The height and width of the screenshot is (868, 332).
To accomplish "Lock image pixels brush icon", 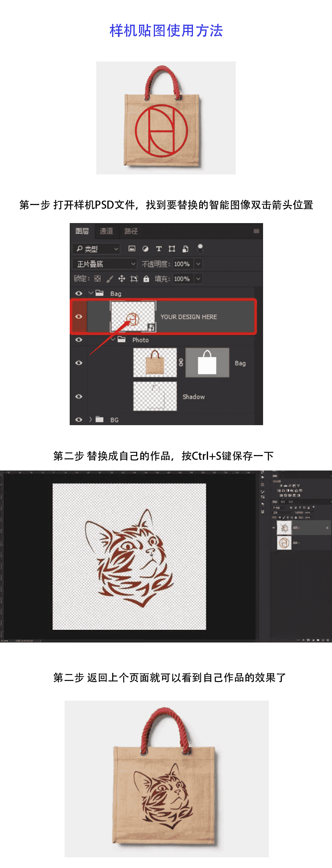I will (x=110, y=279).
